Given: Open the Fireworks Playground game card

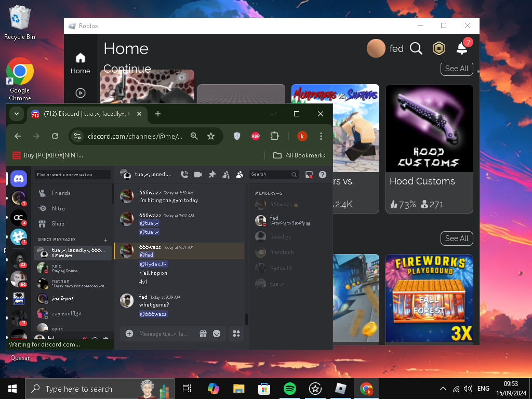Looking at the screenshot, I should [429, 298].
